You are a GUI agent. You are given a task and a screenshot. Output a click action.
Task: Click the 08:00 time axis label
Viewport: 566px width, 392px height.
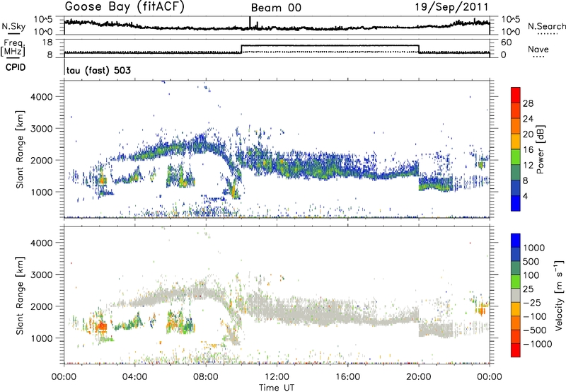click(205, 377)
